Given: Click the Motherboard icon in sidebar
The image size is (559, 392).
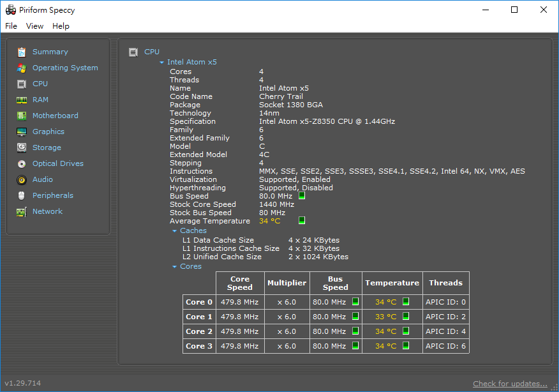Looking at the screenshot, I should [x=22, y=116].
